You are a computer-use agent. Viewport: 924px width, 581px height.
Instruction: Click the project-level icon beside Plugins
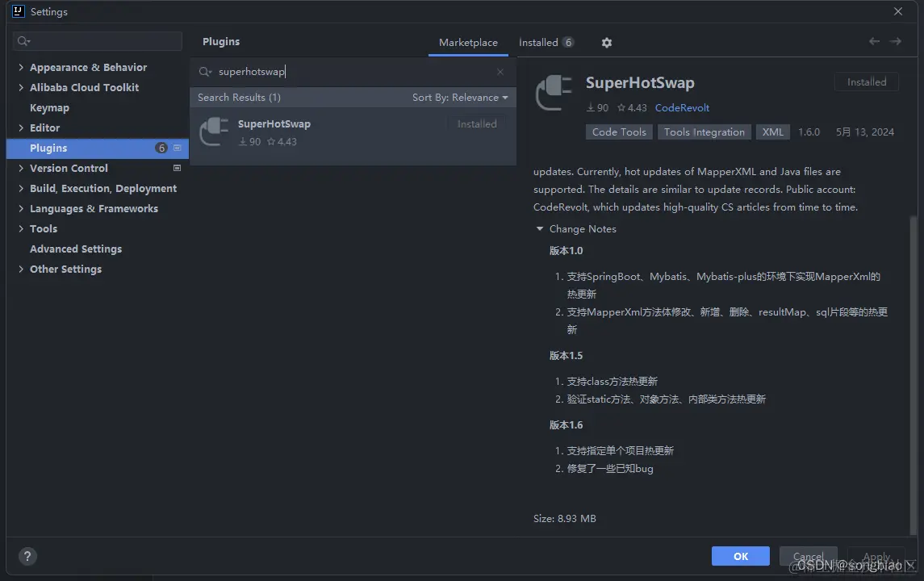point(177,148)
